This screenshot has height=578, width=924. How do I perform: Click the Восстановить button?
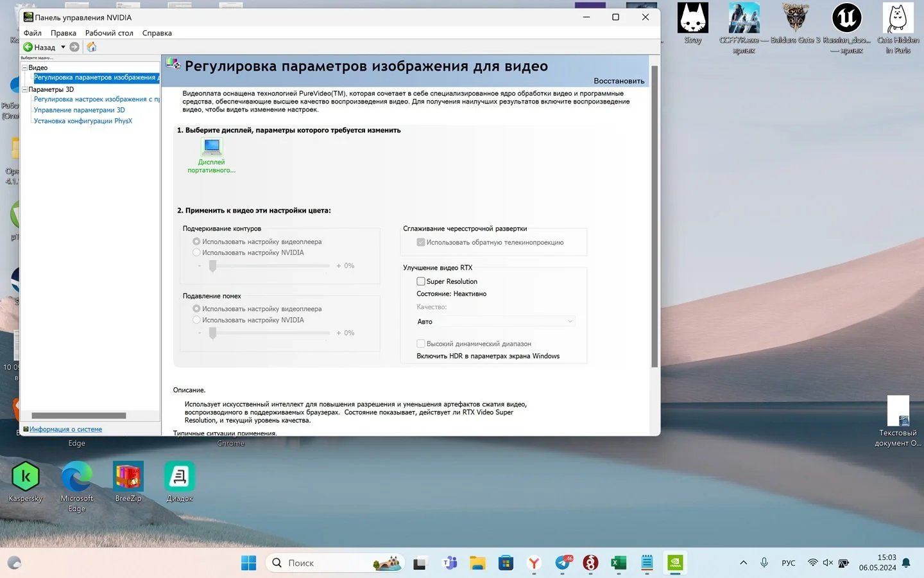[x=619, y=81]
